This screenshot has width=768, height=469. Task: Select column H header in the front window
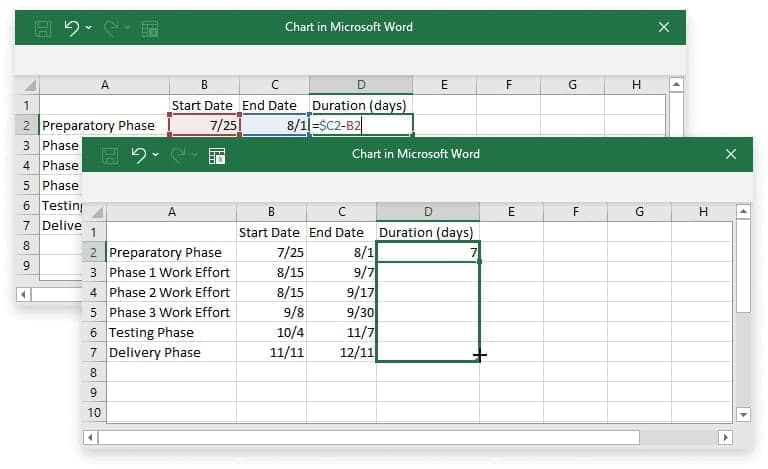[703, 212]
